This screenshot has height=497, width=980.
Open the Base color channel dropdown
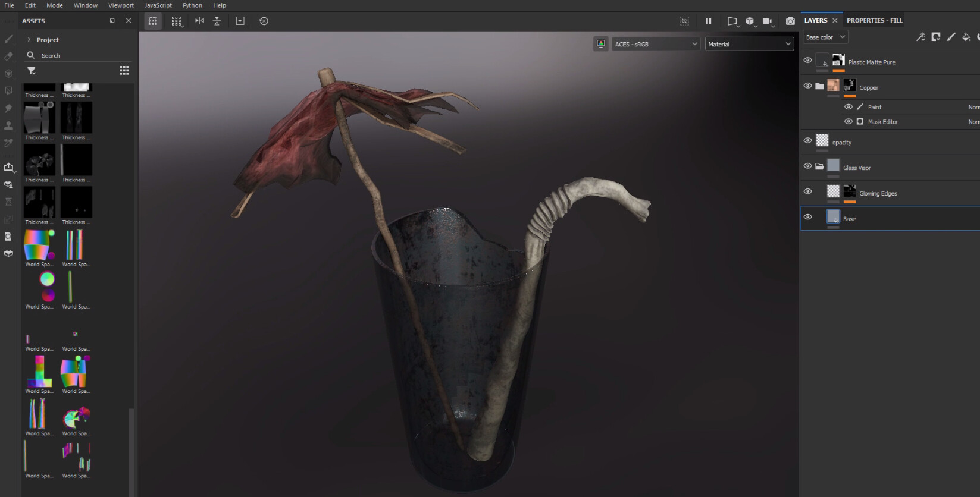point(825,37)
